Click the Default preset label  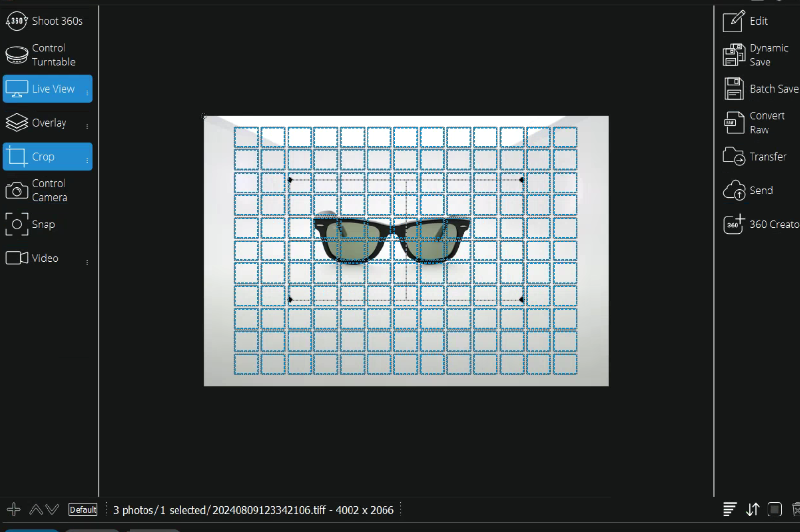83,510
